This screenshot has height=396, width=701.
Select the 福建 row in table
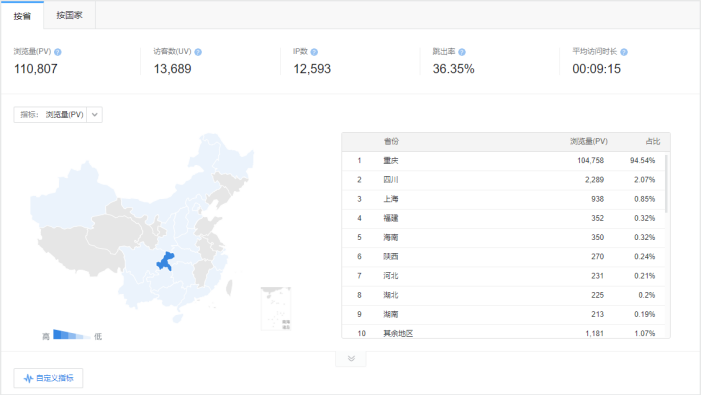(504, 219)
